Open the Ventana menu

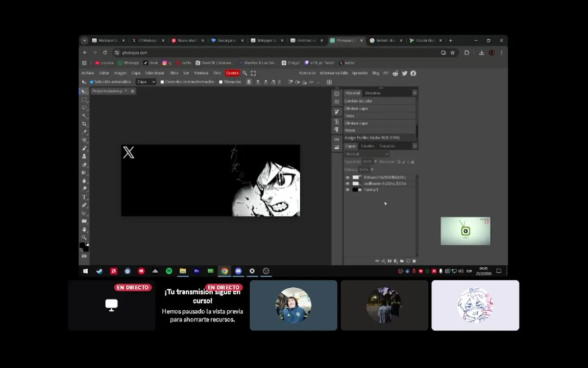coord(201,73)
